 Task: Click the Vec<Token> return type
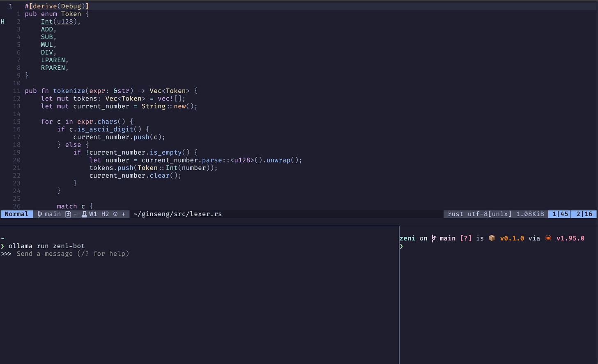click(170, 91)
